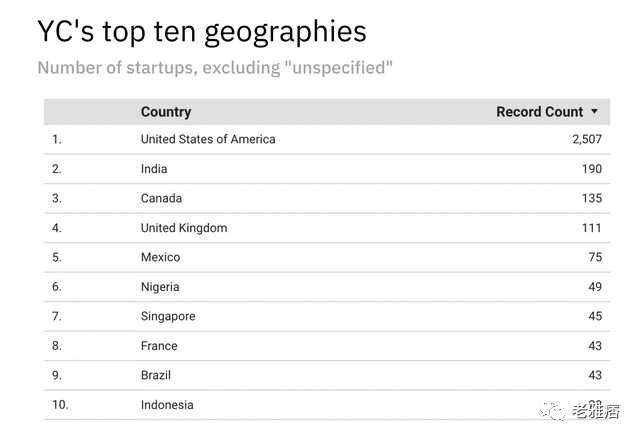Select the United States of America row

click(x=208, y=139)
